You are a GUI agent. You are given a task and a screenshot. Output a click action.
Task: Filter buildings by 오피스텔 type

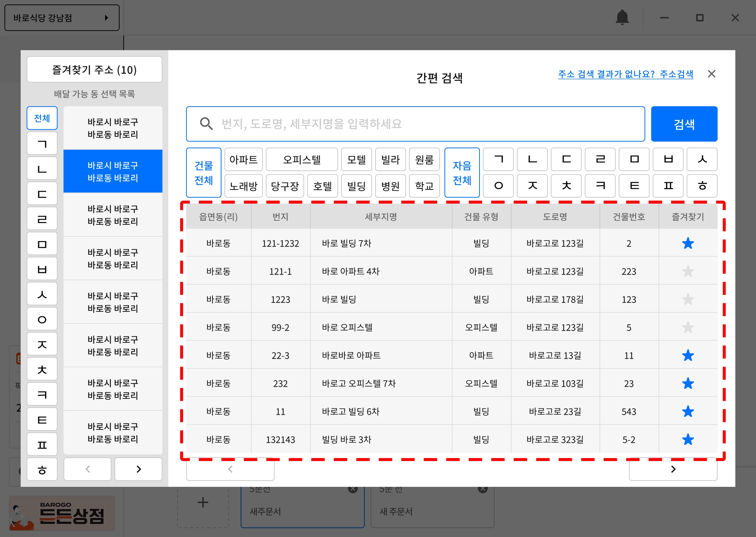(x=302, y=159)
